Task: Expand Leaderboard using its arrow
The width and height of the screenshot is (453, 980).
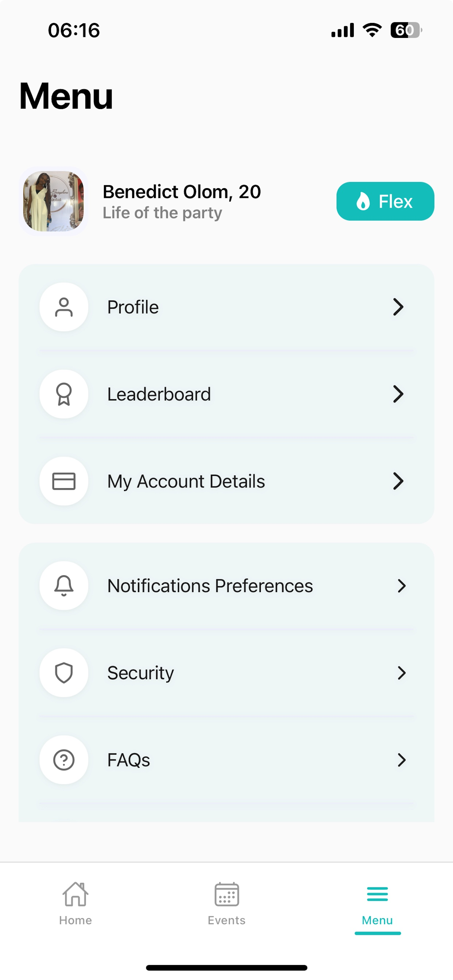Action: point(398,394)
